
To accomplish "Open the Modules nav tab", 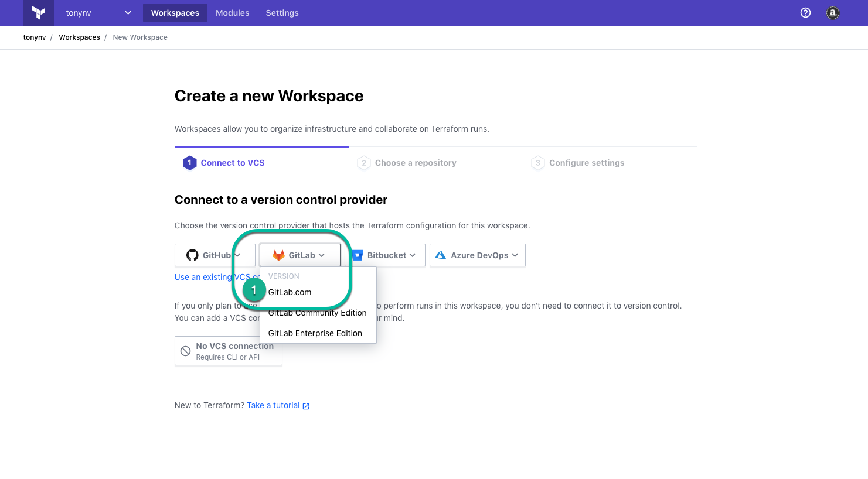I will [x=233, y=13].
